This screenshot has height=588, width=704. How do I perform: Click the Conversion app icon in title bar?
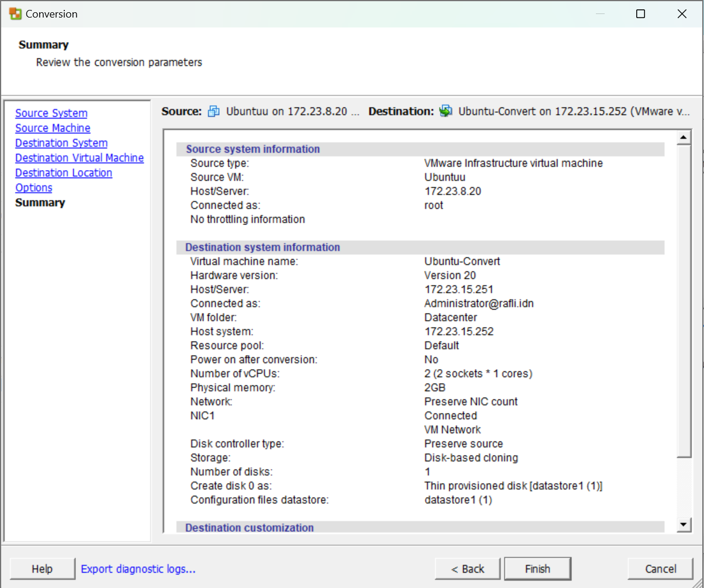click(15, 13)
